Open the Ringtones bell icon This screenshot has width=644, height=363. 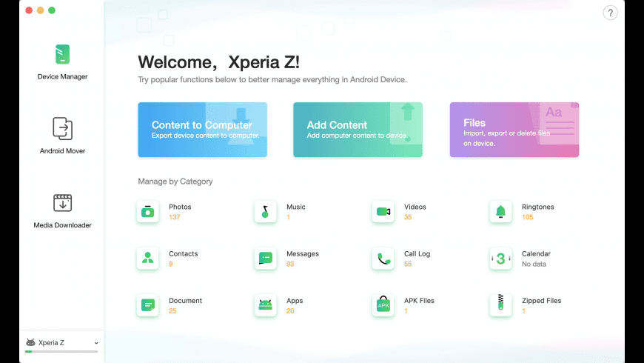click(x=500, y=212)
